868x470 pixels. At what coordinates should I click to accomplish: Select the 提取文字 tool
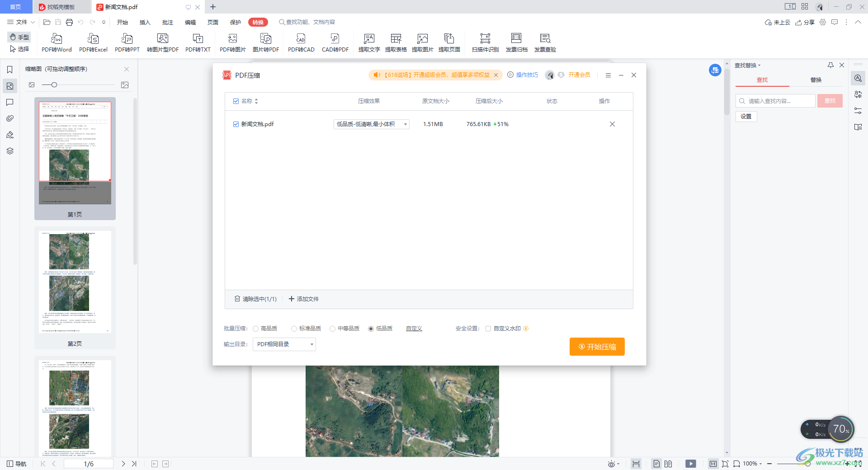(369, 43)
